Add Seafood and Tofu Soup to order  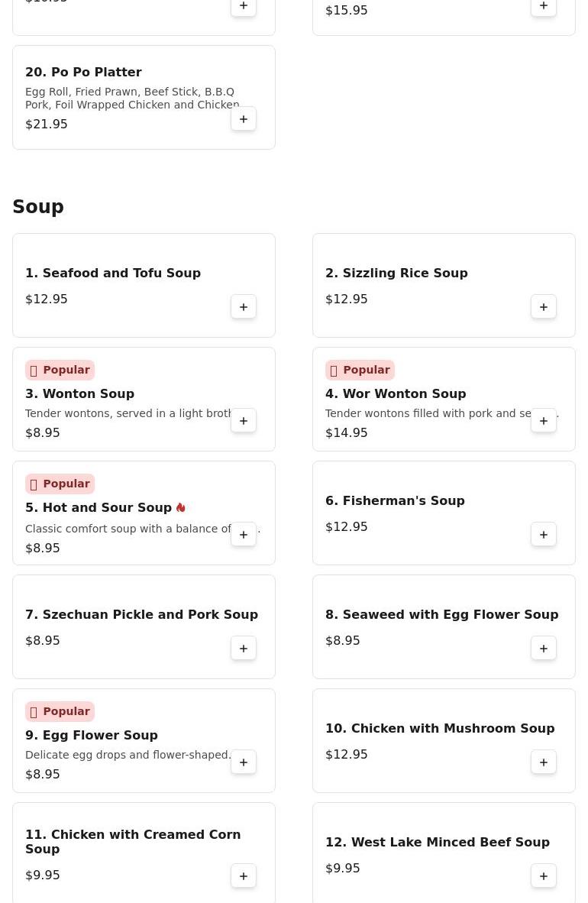click(x=244, y=307)
